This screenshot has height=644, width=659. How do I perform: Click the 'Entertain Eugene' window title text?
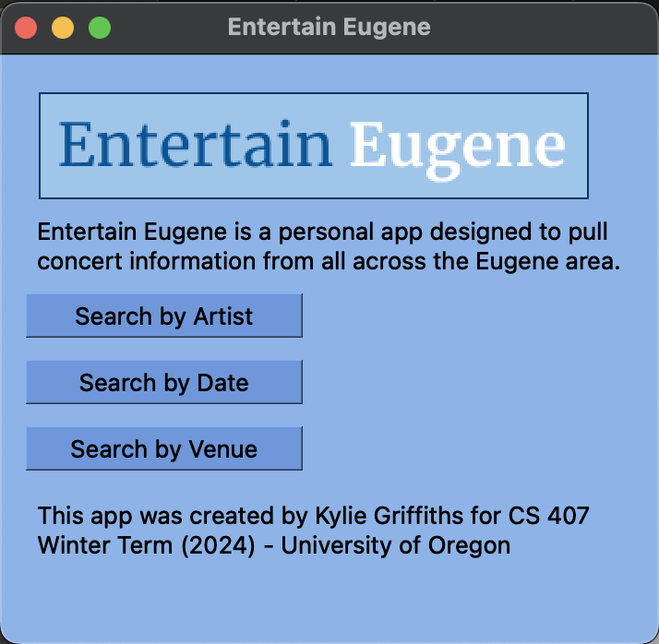pos(329,28)
